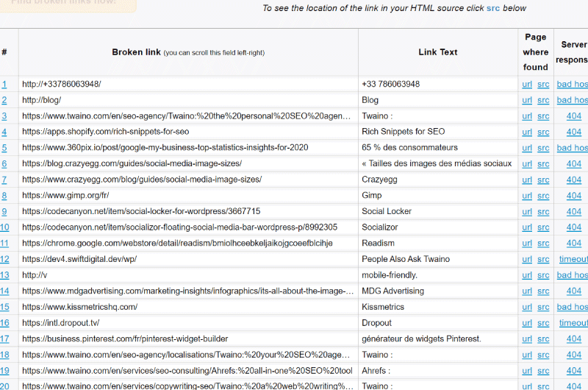The image size is (588, 390).
Task: Click 'src' link in Gimp row
Action: tap(543, 196)
